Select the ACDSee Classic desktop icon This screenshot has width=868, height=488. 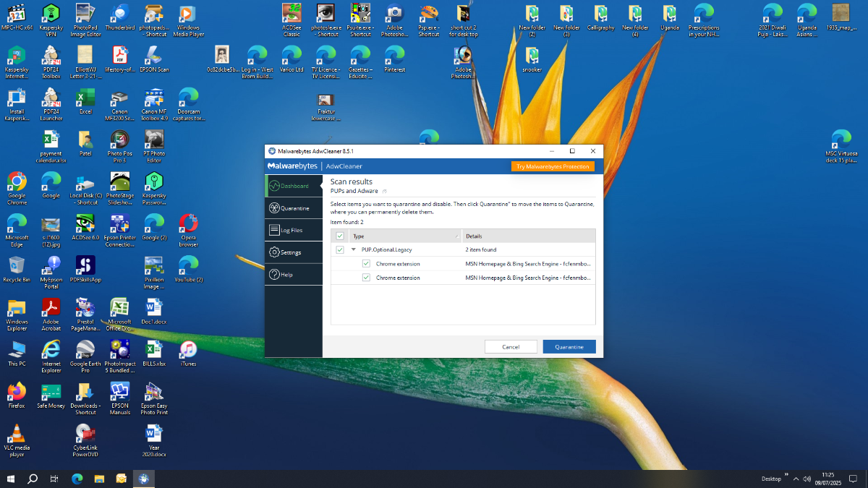click(x=292, y=20)
